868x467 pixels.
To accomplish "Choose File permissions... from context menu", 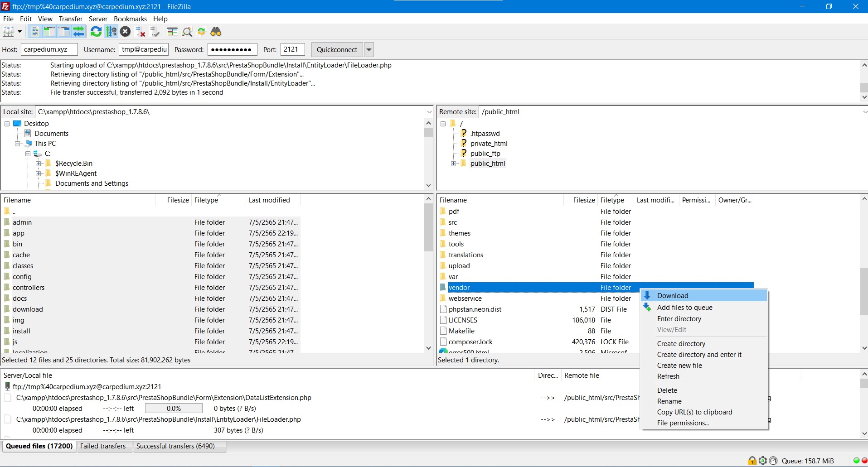I will (x=683, y=423).
